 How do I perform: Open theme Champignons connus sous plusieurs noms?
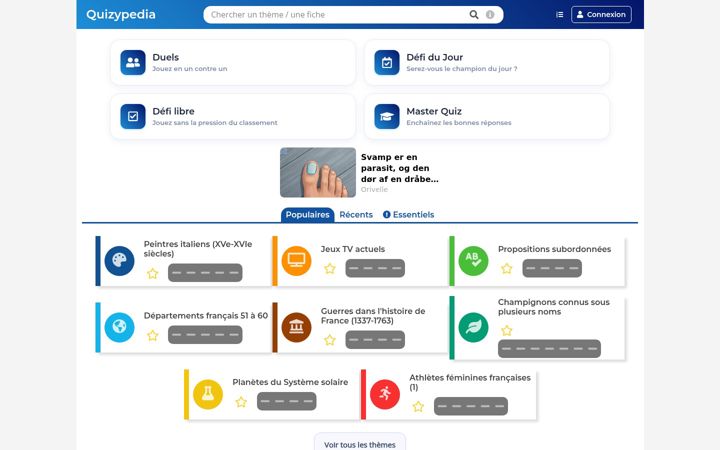[x=554, y=307]
